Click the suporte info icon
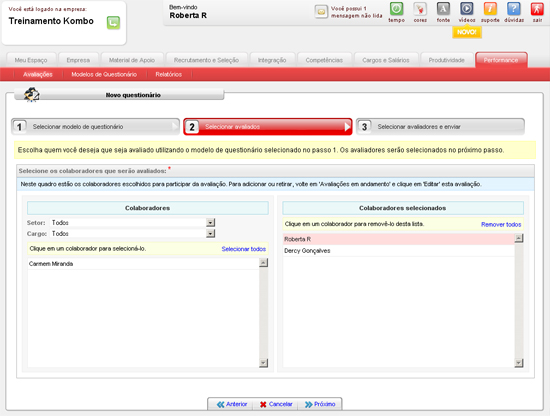 (x=490, y=9)
